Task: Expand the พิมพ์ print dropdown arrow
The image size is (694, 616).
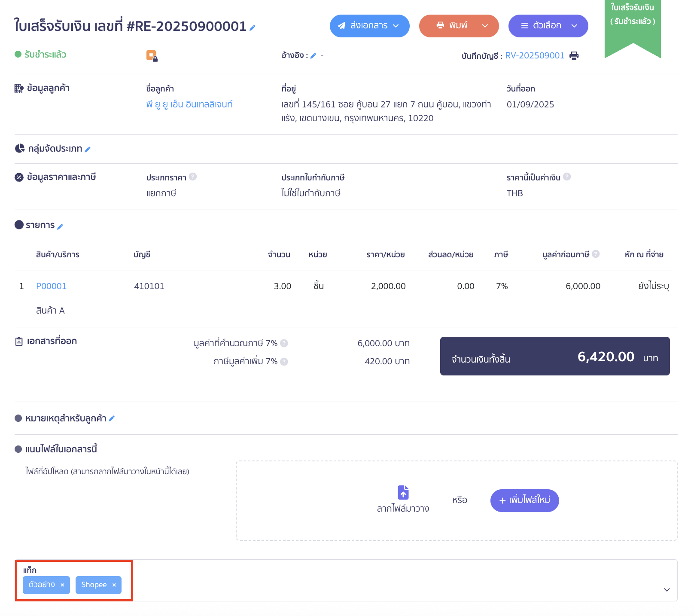Action: 485,26
